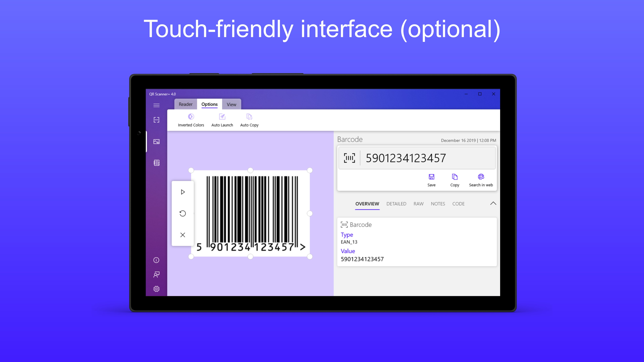Click the Save button
Image resolution: width=644 pixels, height=362 pixels.
pos(431,180)
